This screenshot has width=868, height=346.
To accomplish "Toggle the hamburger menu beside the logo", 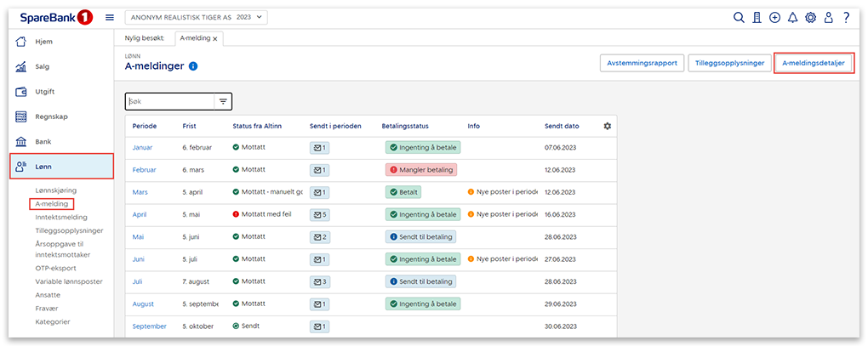I will tap(110, 17).
